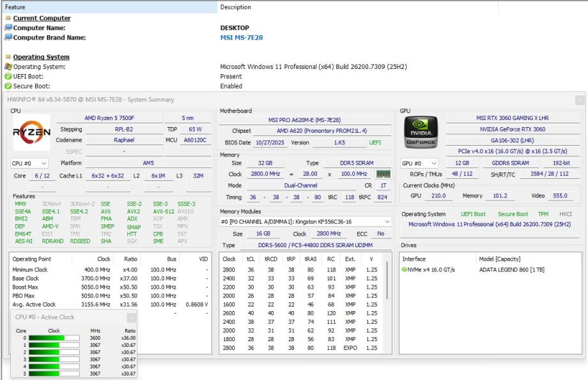This screenshot has width=588, height=380.
Task: Click the UEFI Boot green check icon
Action: coord(8,76)
